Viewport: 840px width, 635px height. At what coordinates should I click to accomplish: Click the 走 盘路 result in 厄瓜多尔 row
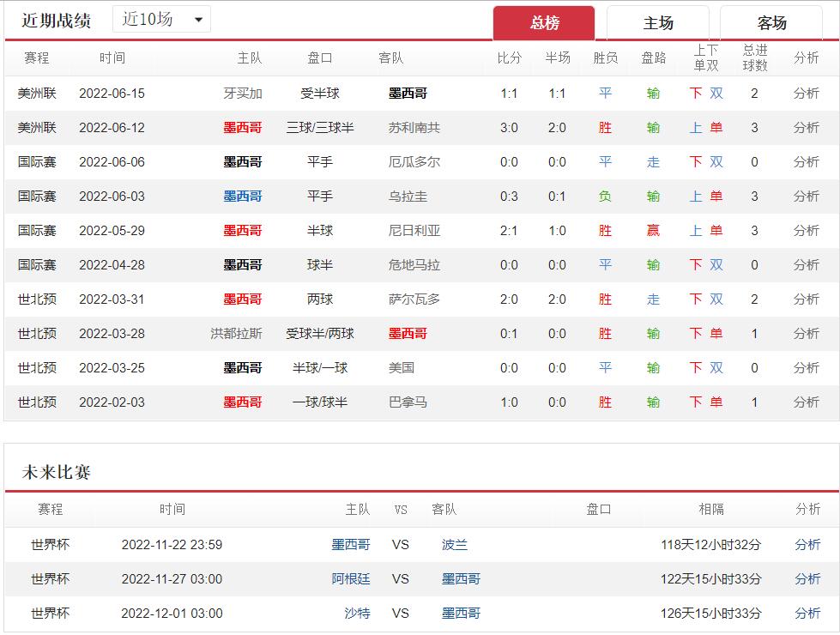coord(653,162)
